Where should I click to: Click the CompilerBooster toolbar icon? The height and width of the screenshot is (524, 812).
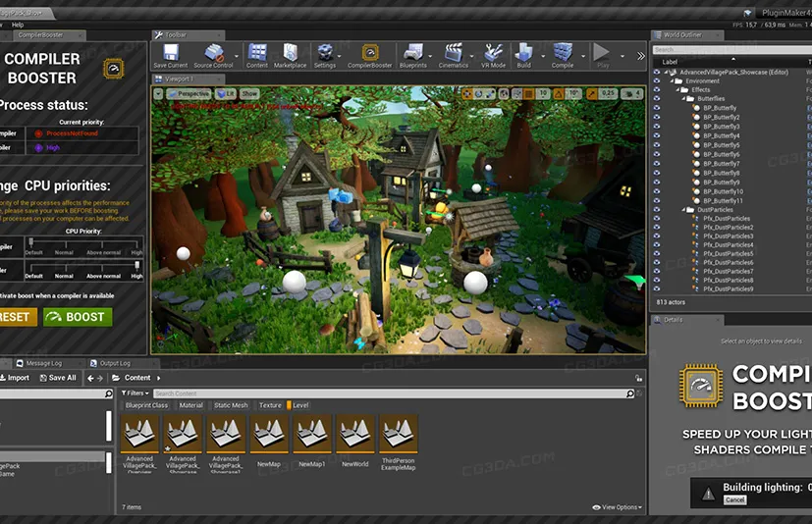(370, 56)
